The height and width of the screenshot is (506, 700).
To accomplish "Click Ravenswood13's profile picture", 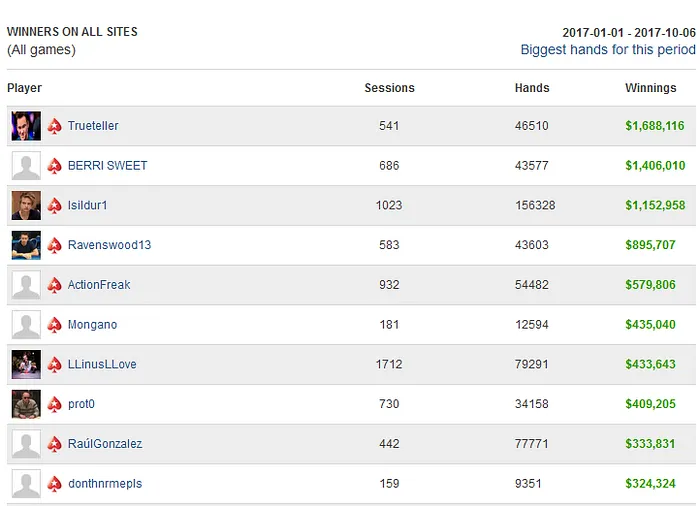I will tap(26, 245).
